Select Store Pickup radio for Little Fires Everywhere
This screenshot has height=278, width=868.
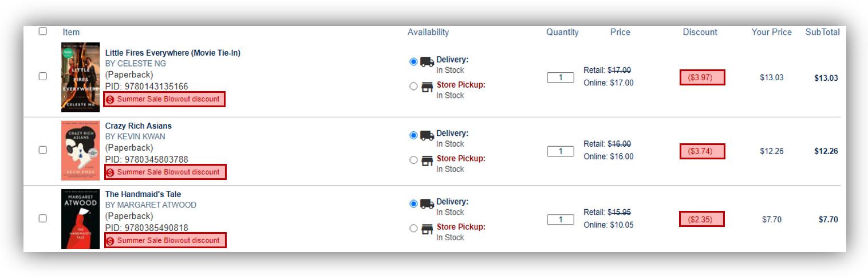click(413, 87)
